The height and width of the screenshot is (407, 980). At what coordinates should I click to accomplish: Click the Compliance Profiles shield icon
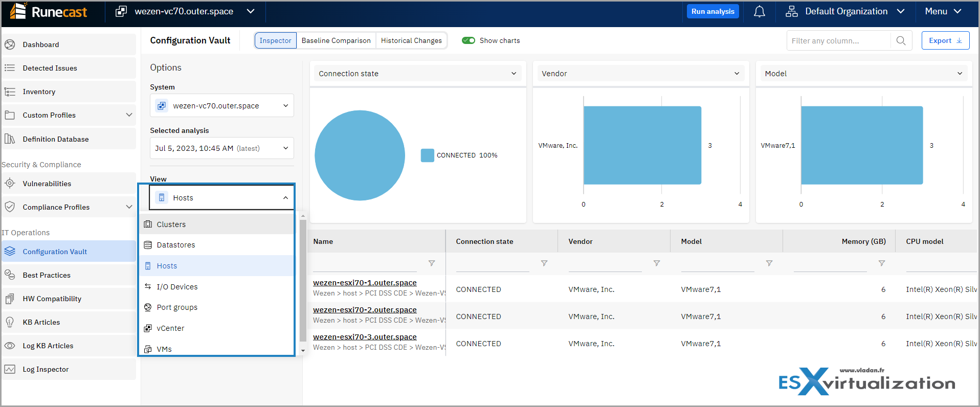pyautogui.click(x=10, y=207)
